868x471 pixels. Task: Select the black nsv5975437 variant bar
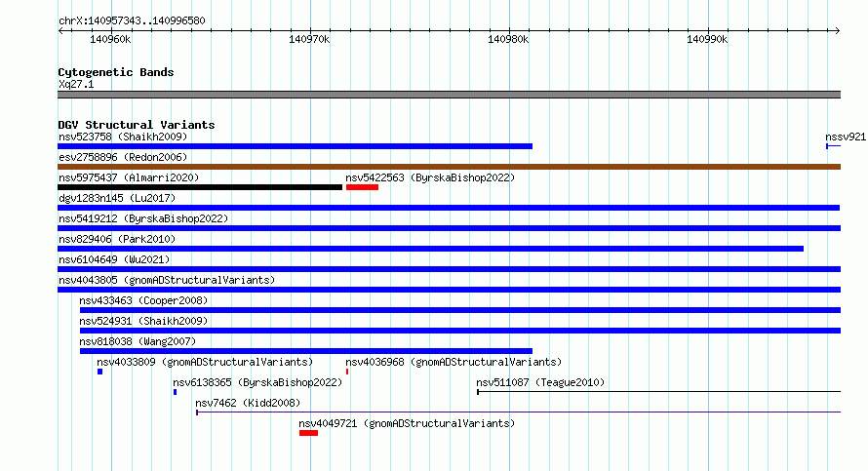coord(200,187)
